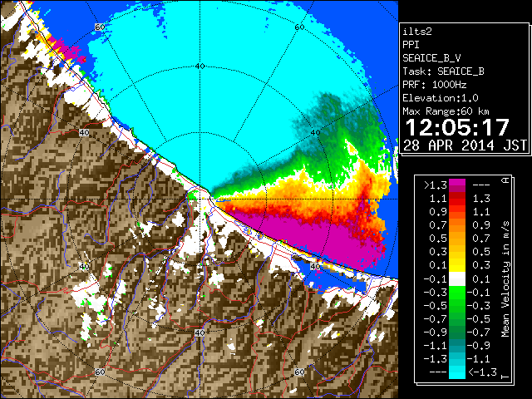Click the '40' label near the southeast coastline
Image resolution: width=532 pixels, height=399 pixels.
coord(315,266)
